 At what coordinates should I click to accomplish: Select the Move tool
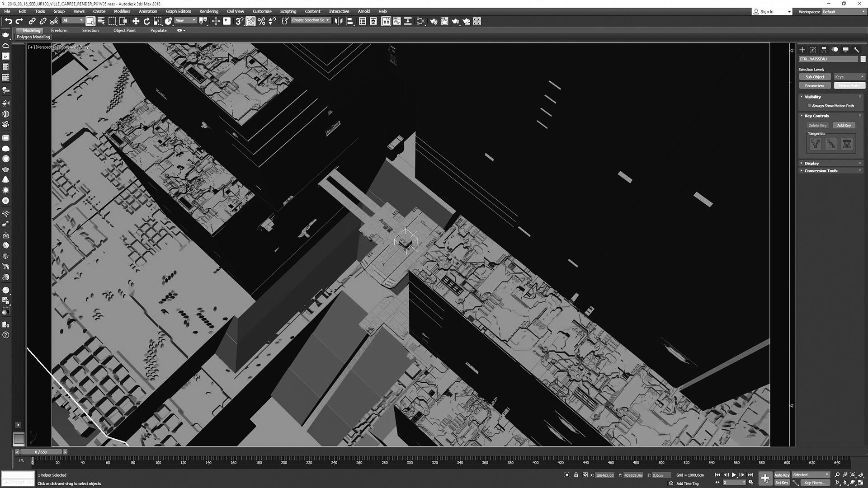[x=136, y=21]
